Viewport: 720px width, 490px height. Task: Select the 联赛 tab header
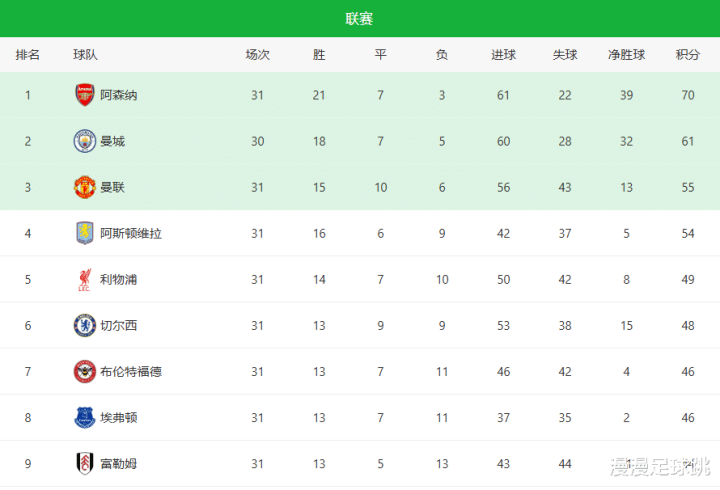click(x=360, y=19)
